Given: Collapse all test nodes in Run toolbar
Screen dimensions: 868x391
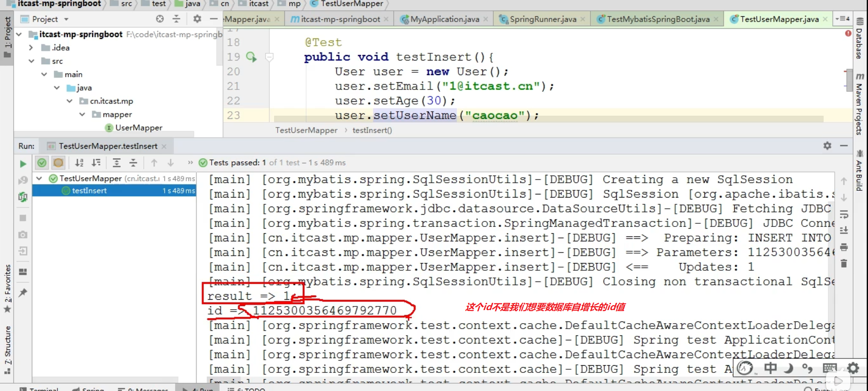Looking at the screenshot, I should click(133, 163).
